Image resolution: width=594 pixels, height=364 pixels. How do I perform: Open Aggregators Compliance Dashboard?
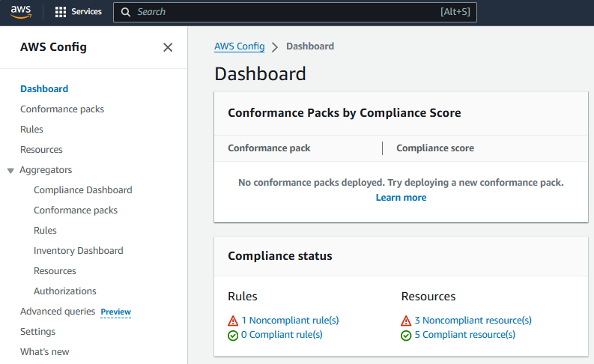click(83, 189)
